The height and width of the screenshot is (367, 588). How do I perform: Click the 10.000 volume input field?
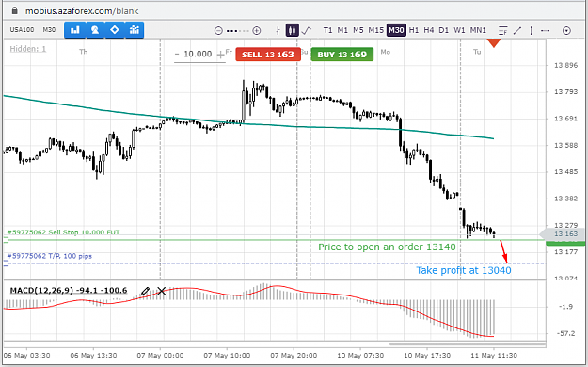point(198,54)
